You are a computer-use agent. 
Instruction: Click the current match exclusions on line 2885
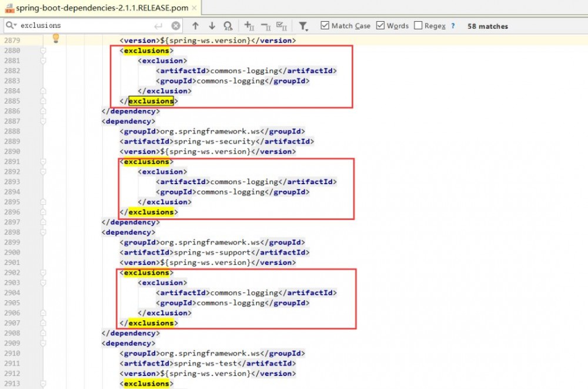[151, 101]
